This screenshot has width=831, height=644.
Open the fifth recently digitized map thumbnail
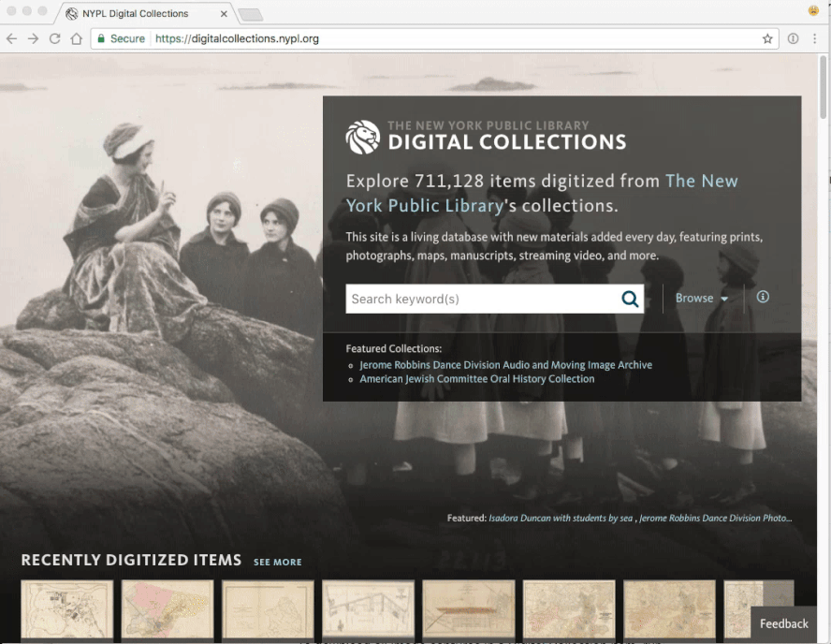click(x=469, y=609)
